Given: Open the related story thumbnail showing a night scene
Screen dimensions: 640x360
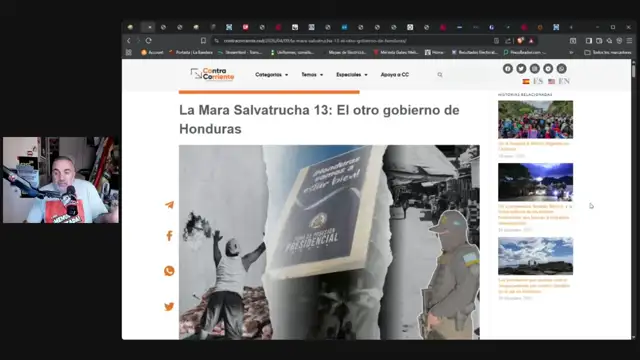Looking at the screenshot, I should [536, 182].
